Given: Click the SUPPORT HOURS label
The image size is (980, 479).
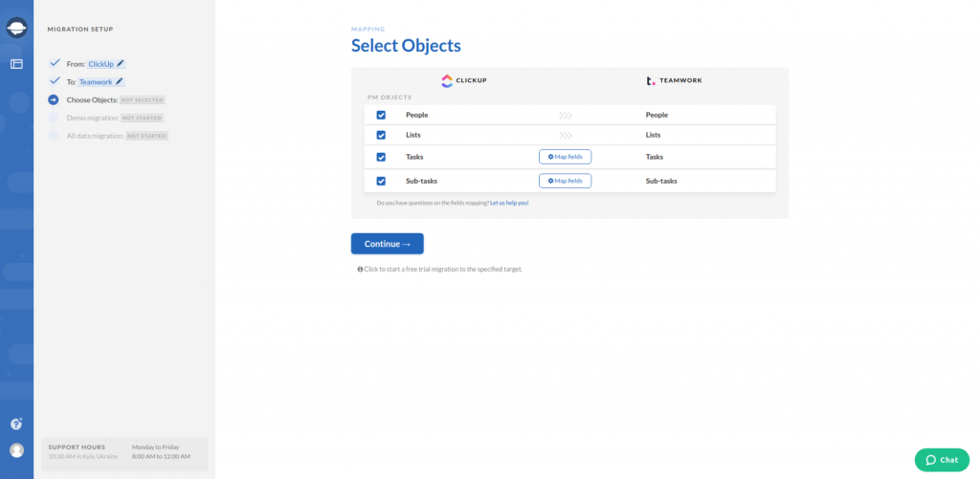Looking at the screenshot, I should pos(77,447).
